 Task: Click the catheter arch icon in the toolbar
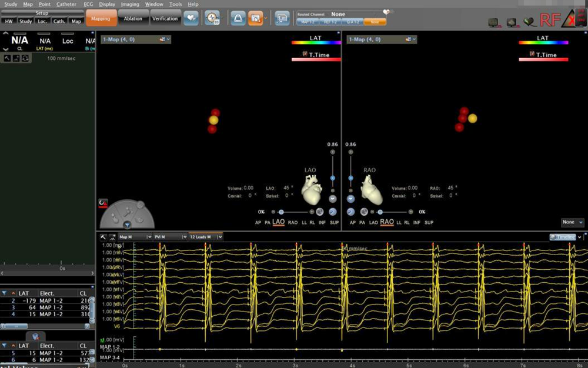tap(238, 18)
